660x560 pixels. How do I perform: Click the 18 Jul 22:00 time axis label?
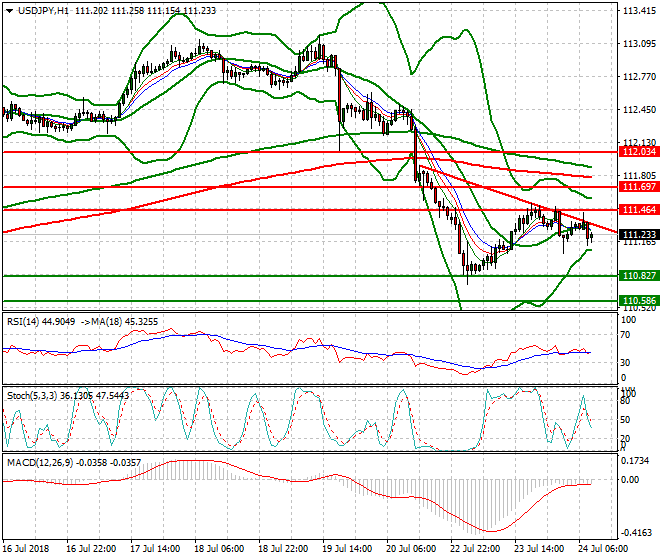click(x=283, y=549)
